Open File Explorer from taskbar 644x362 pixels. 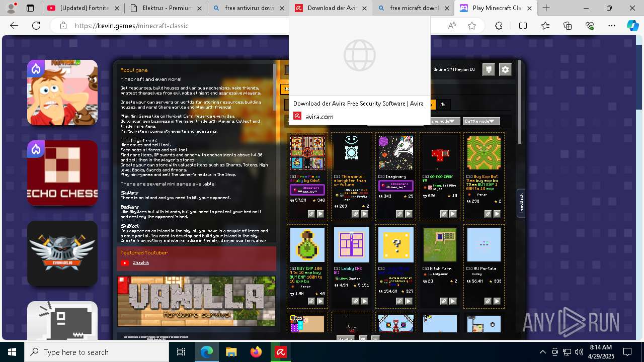231,352
